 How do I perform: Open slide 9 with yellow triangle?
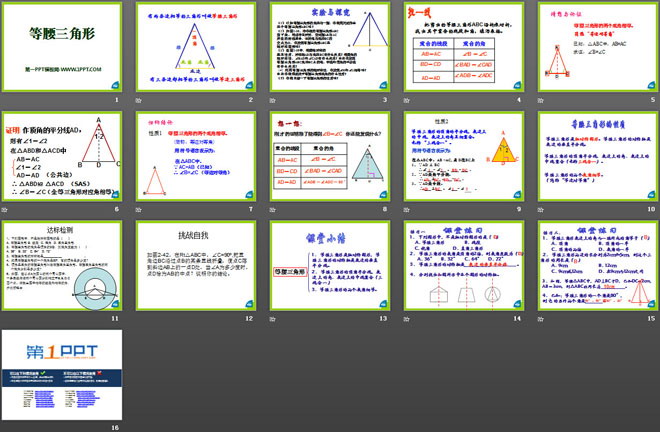[464, 156]
